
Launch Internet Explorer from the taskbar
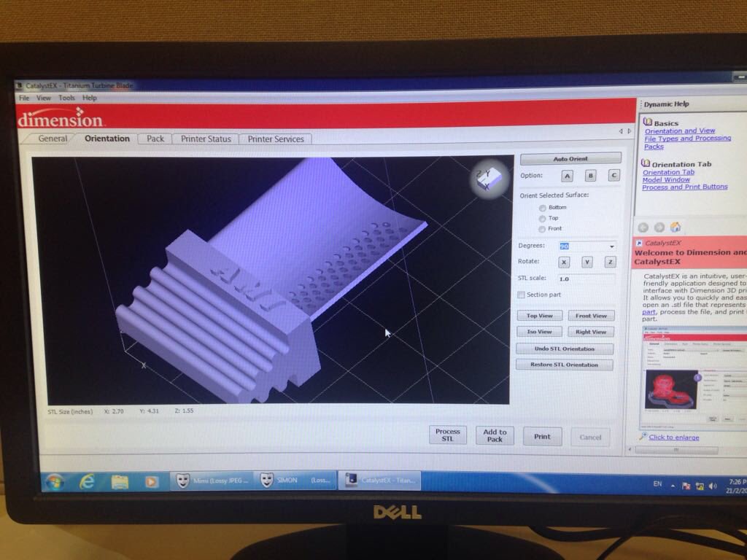click(87, 480)
